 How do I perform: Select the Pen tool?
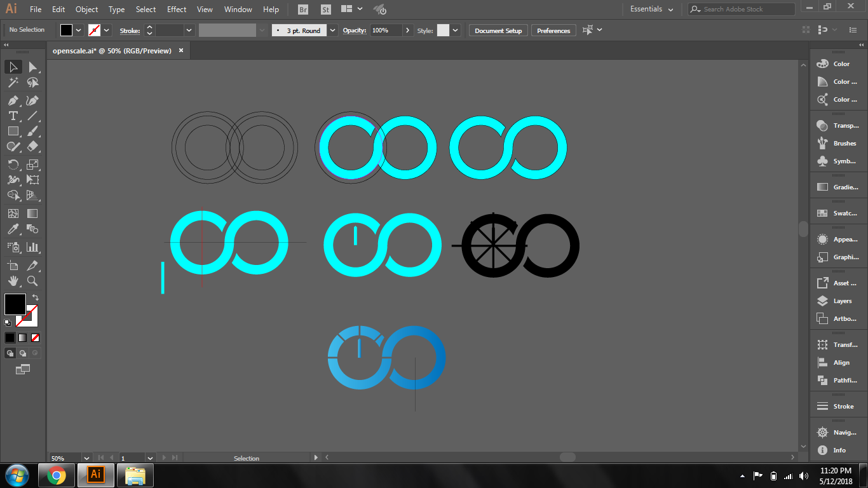pyautogui.click(x=13, y=100)
